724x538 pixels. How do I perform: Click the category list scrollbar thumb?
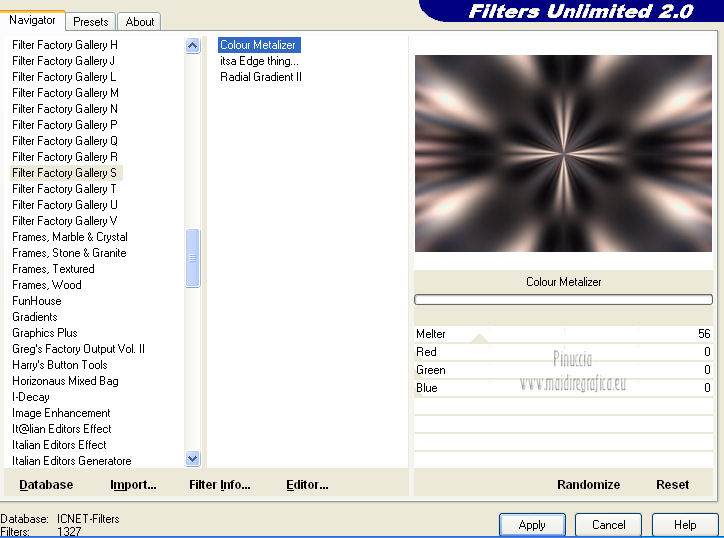pyautogui.click(x=193, y=258)
